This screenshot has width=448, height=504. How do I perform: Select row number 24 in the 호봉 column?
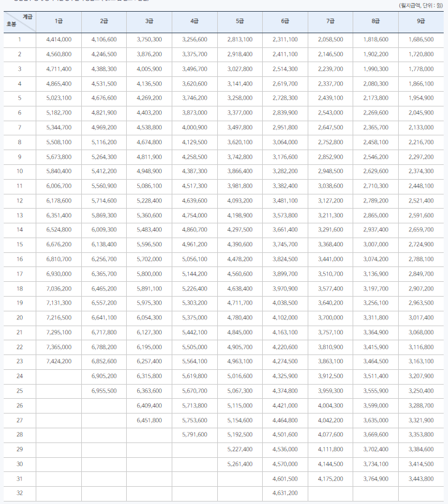20,376
